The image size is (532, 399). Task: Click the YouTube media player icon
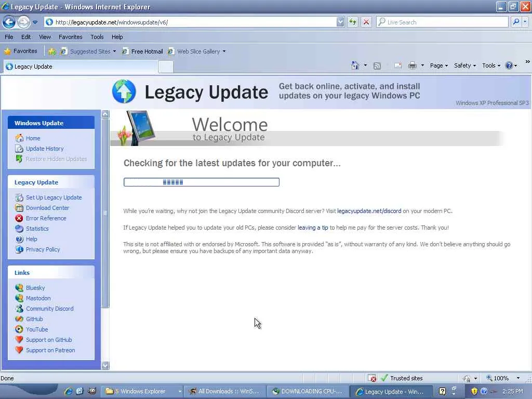point(19,329)
